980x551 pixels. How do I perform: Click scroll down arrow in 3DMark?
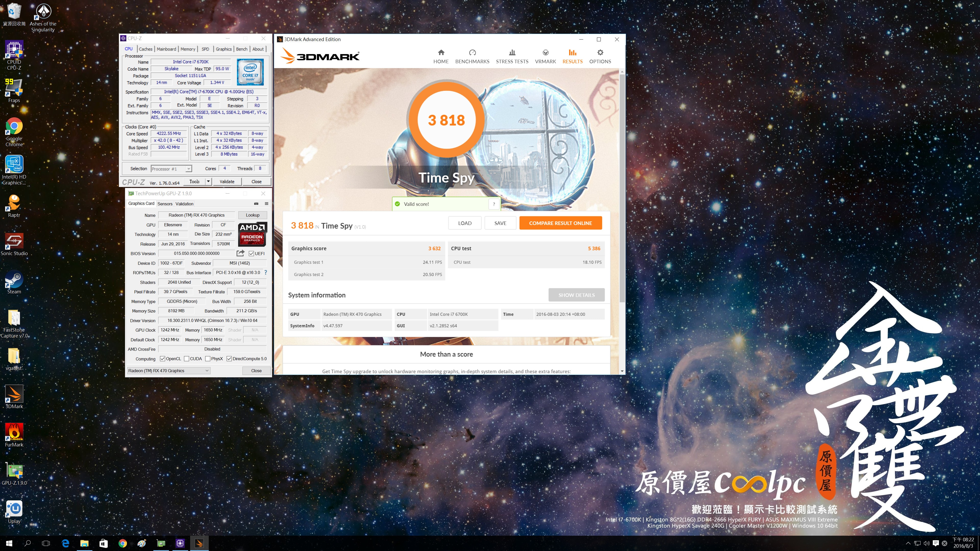(x=622, y=371)
